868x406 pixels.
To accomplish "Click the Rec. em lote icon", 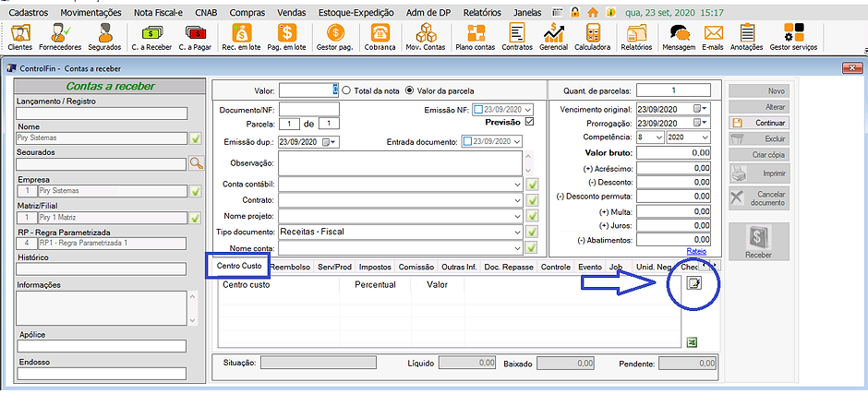I will point(241,37).
